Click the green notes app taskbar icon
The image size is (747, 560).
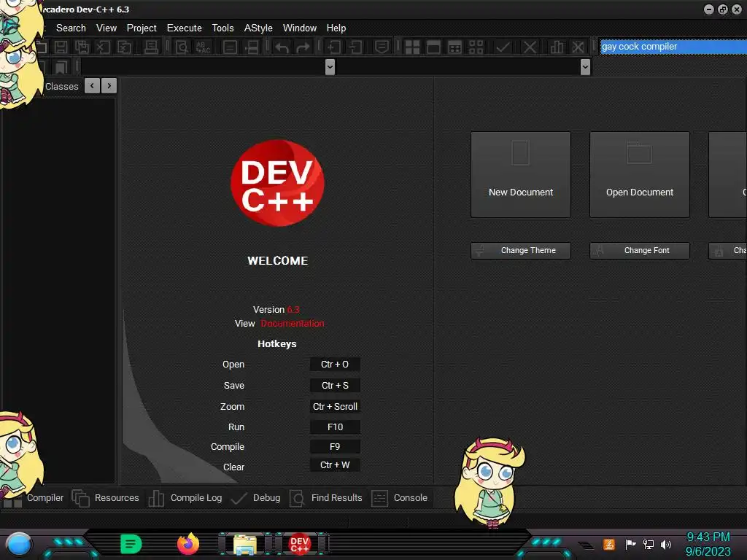coord(131,544)
